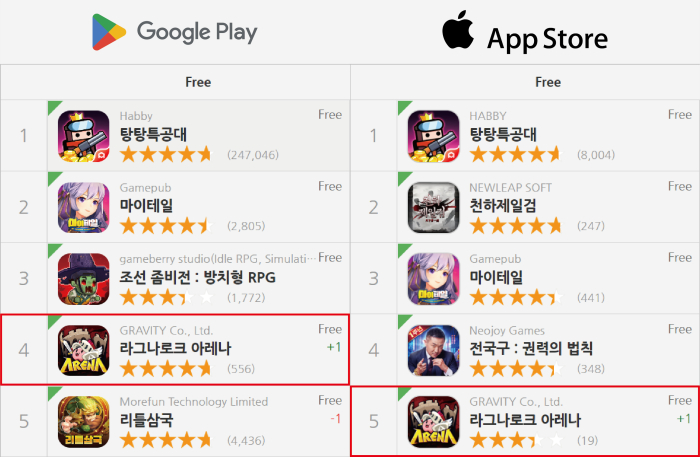
Task: Click the star rating of 리틀삼국
Action: coord(166,440)
